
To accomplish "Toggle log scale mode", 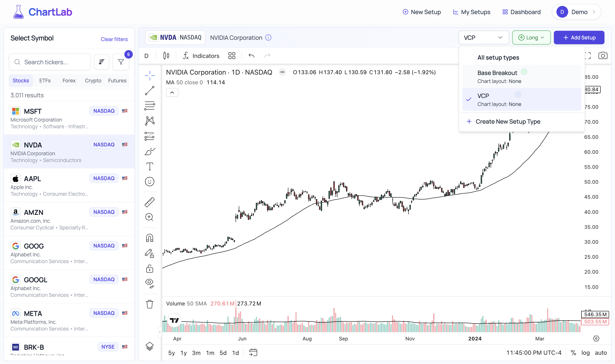I will pos(585,352).
